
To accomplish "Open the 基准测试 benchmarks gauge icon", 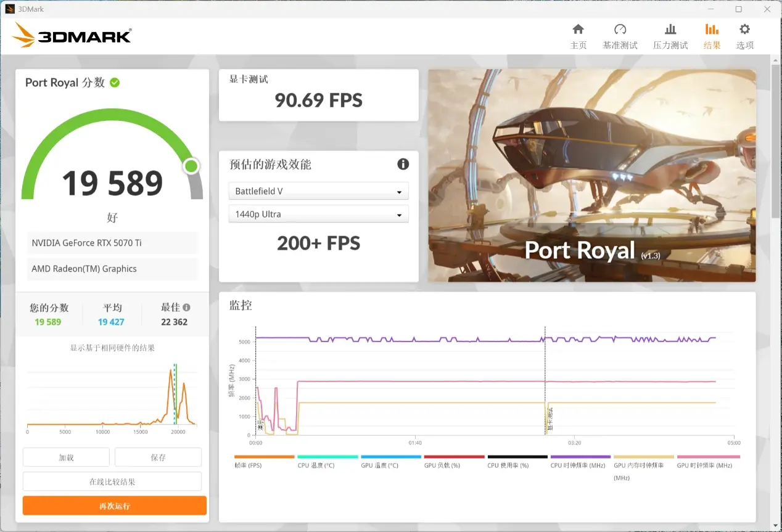I will (620, 29).
